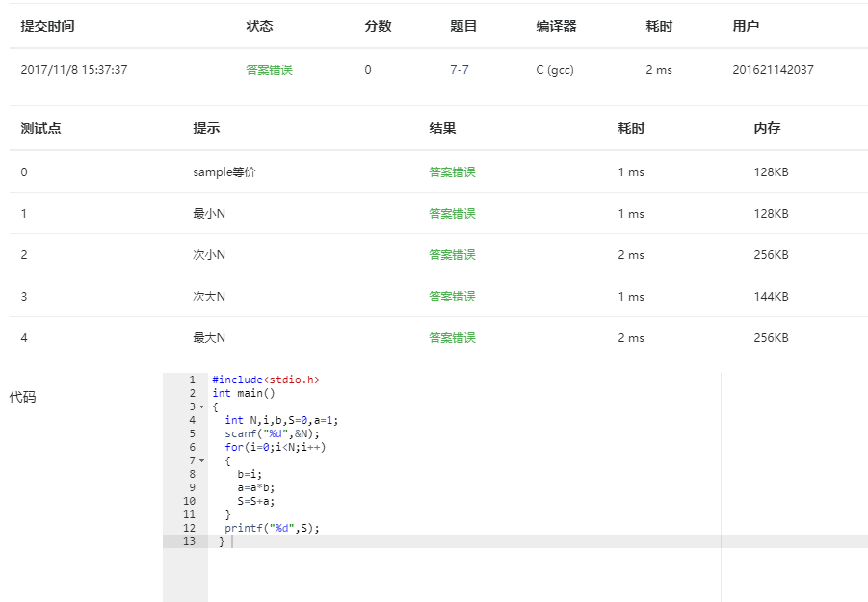Click the 提示 column header
868x602 pixels.
coord(206,128)
